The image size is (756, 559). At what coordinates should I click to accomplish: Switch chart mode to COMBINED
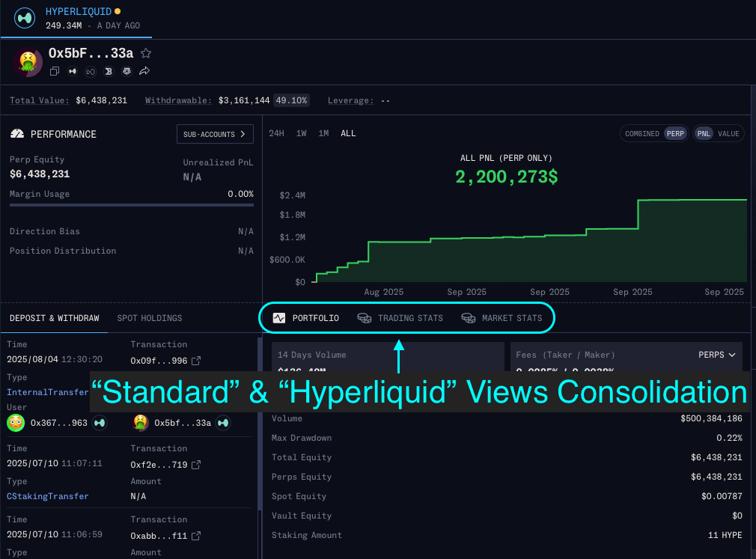point(641,133)
